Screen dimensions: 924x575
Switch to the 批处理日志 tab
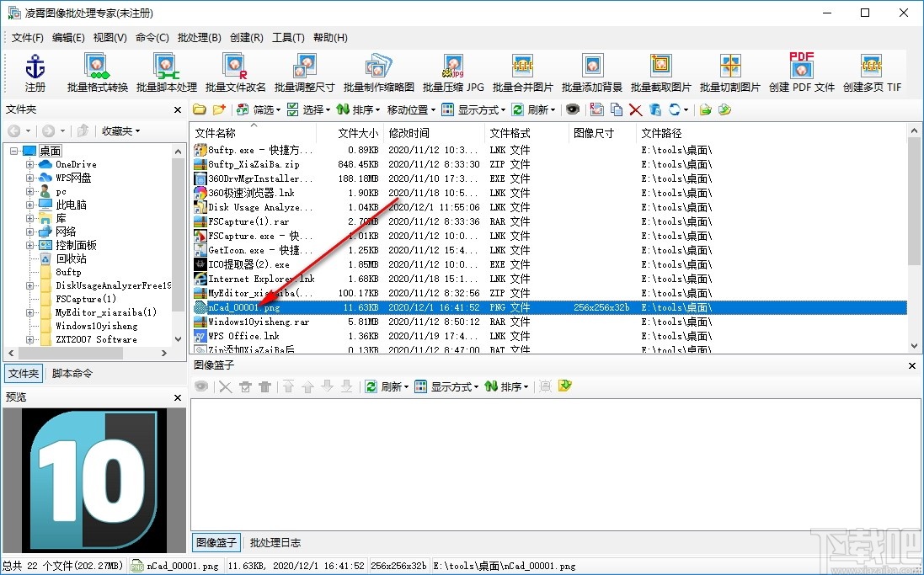click(275, 543)
